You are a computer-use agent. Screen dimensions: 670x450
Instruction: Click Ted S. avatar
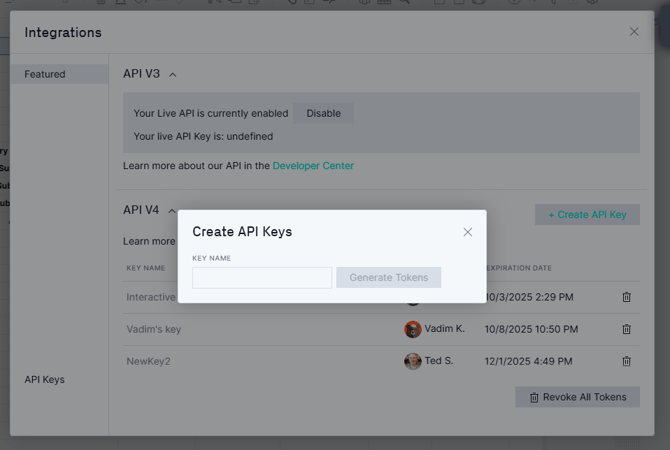coord(413,361)
